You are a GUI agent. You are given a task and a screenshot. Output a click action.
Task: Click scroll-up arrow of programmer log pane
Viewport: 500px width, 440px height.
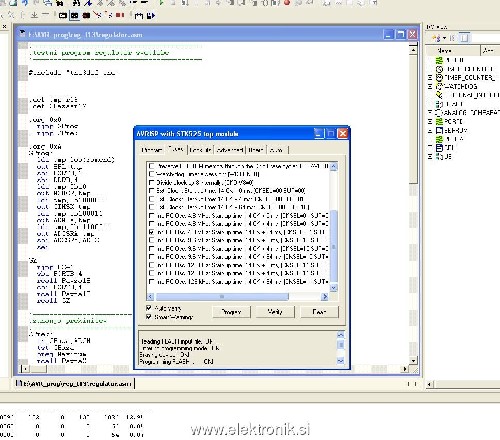tap(341, 334)
